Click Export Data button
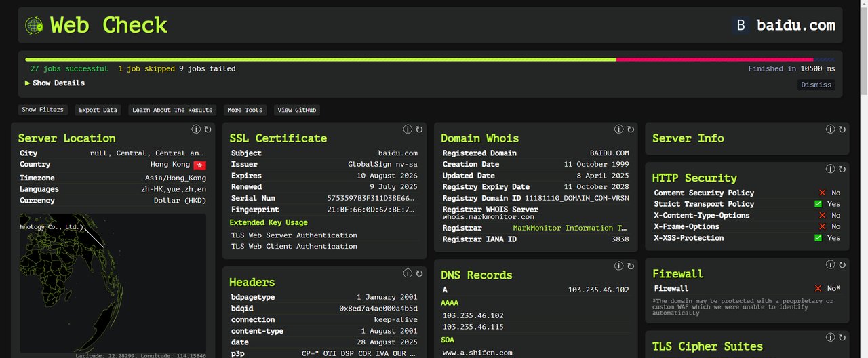This screenshot has width=868, height=358. tap(98, 110)
